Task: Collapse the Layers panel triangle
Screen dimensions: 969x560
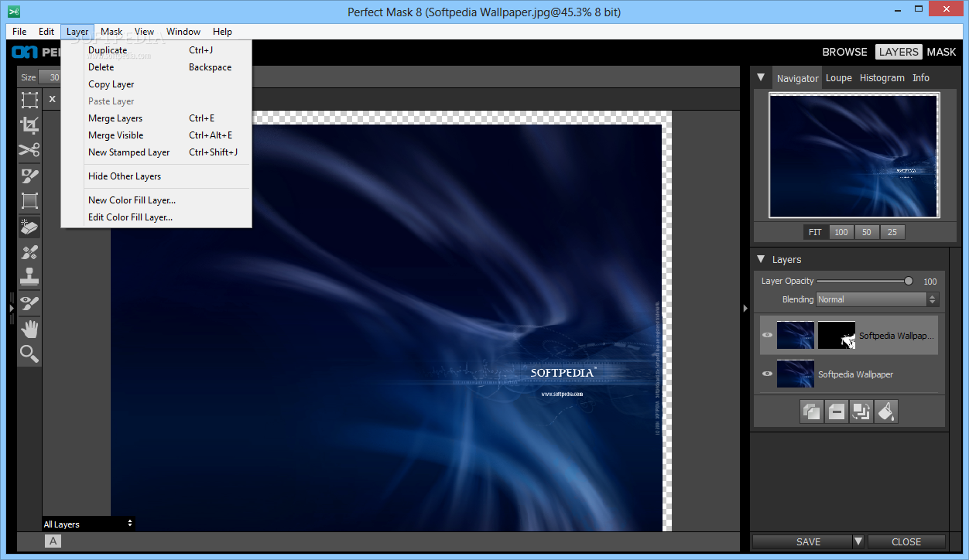Action: point(762,259)
